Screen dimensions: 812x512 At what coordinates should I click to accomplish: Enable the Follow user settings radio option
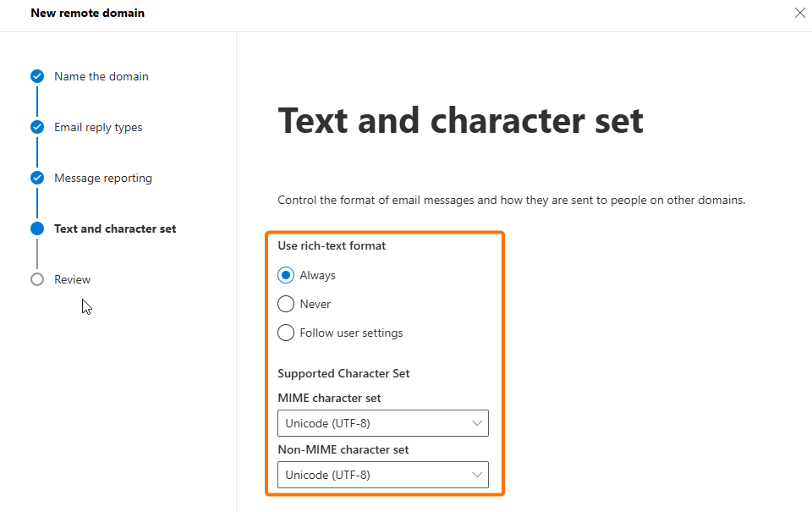click(x=286, y=333)
